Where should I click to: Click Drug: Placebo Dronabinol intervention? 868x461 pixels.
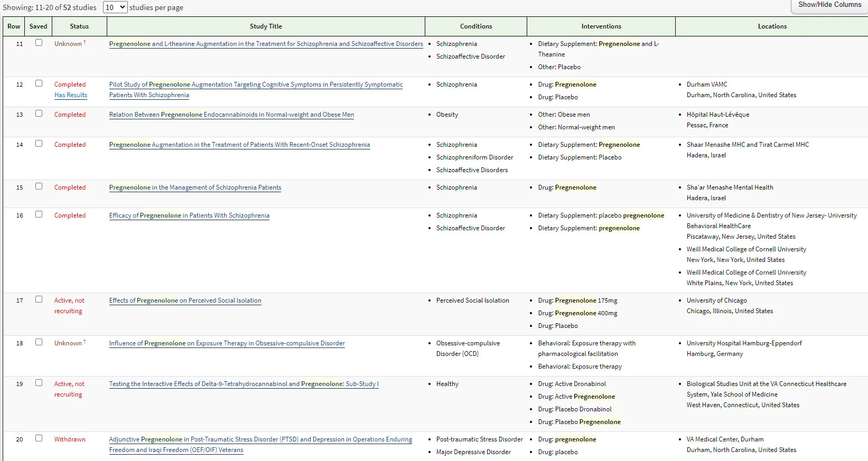coord(575,409)
